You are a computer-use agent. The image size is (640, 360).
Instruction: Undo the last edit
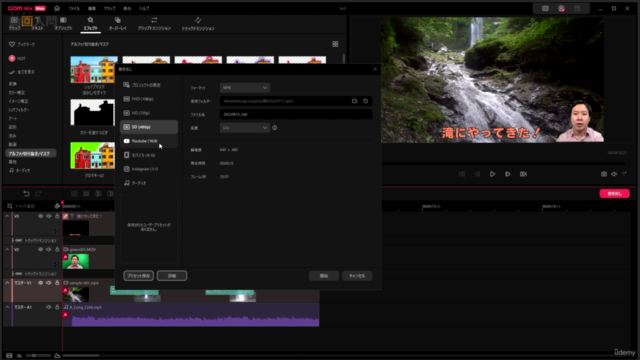click(26, 193)
